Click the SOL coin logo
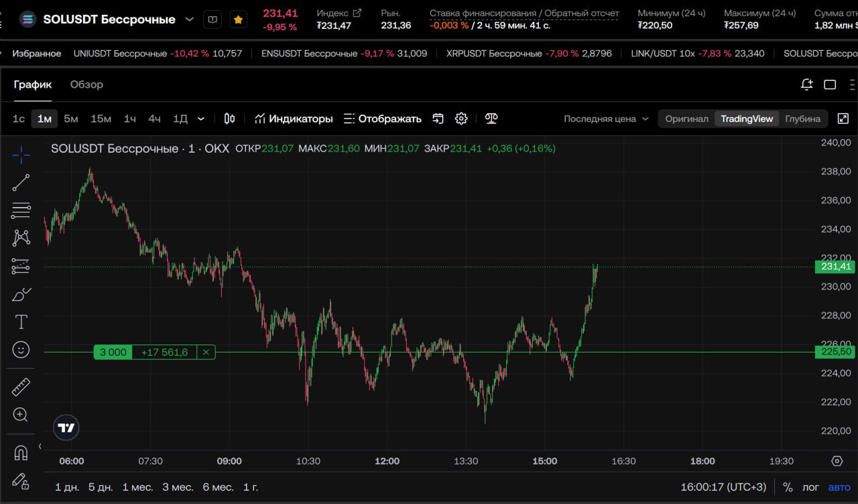Image resolution: width=858 pixels, height=504 pixels. point(28,19)
